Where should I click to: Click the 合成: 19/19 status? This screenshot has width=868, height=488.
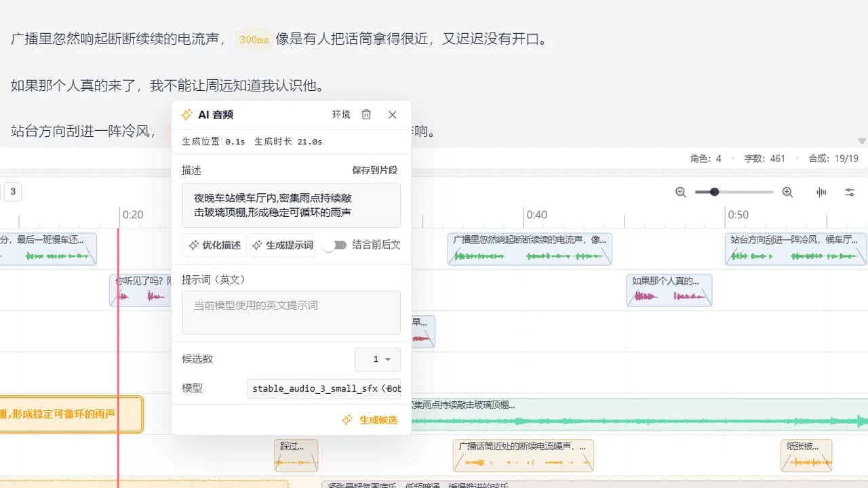(833, 159)
